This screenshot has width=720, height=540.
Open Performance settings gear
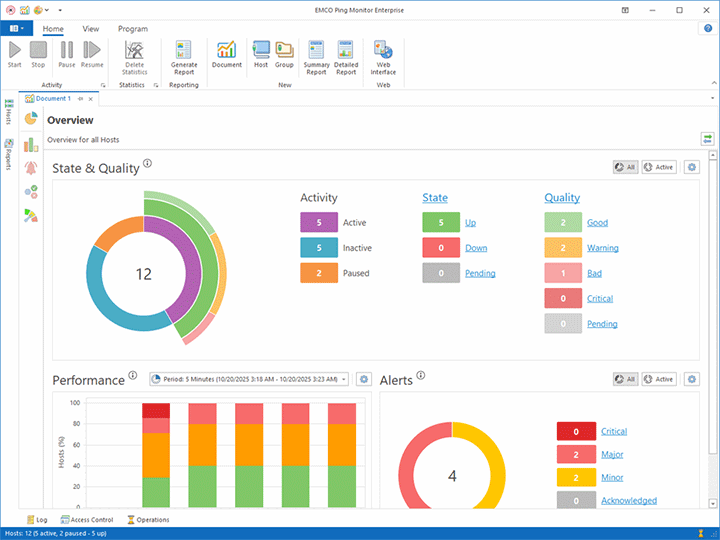364,379
